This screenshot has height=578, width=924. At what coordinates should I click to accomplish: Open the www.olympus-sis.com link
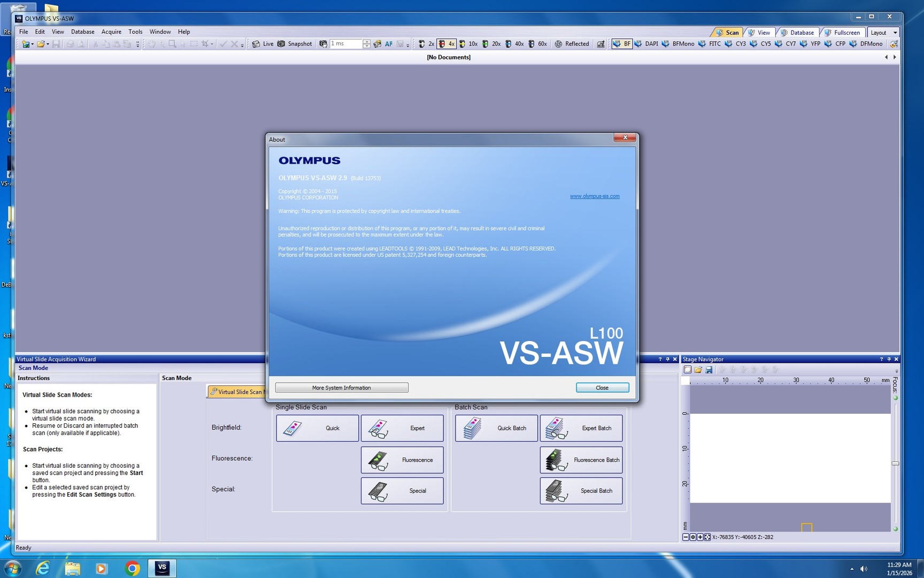595,196
